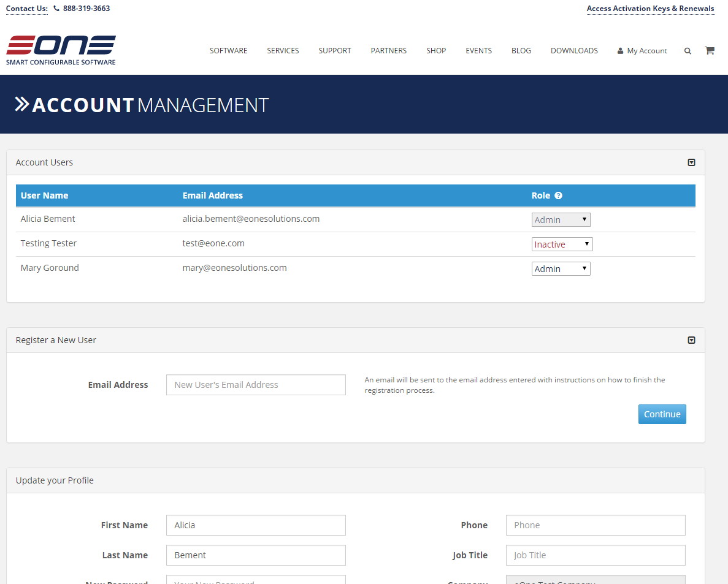Open Alicia Bement's role dropdown
The width and height of the screenshot is (728, 584).
click(x=561, y=220)
